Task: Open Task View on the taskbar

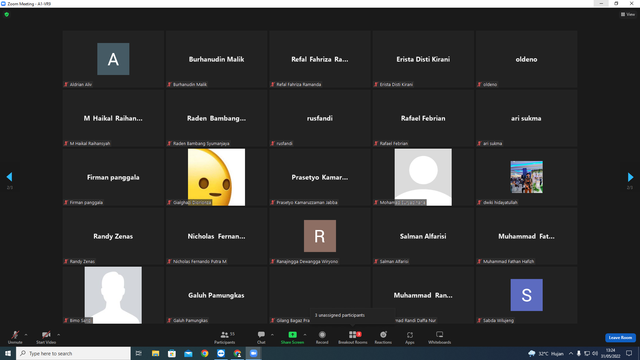Action: pyautogui.click(x=139, y=353)
